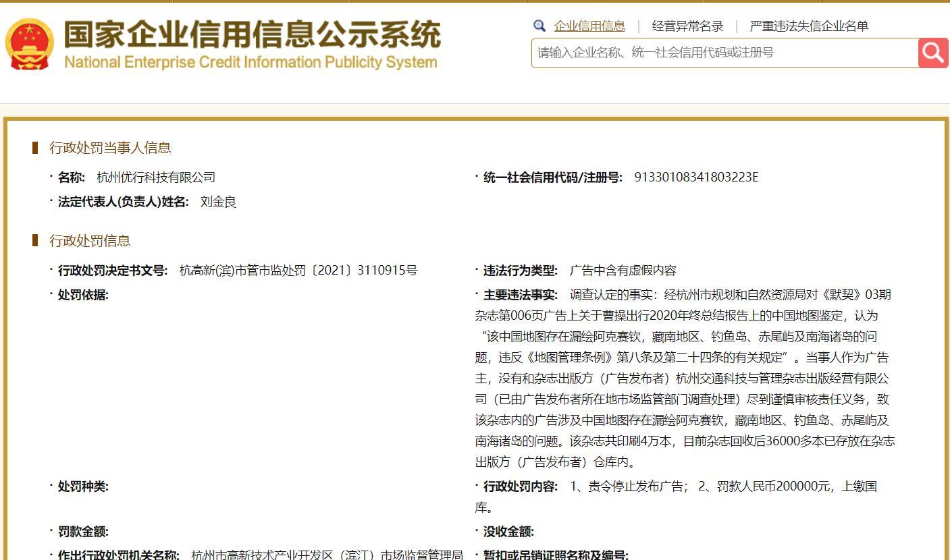Image resolution: width=950 pixels, height=560 pixels.
Task: Click the 行政处罚内容 label
Action: [521, 486]
